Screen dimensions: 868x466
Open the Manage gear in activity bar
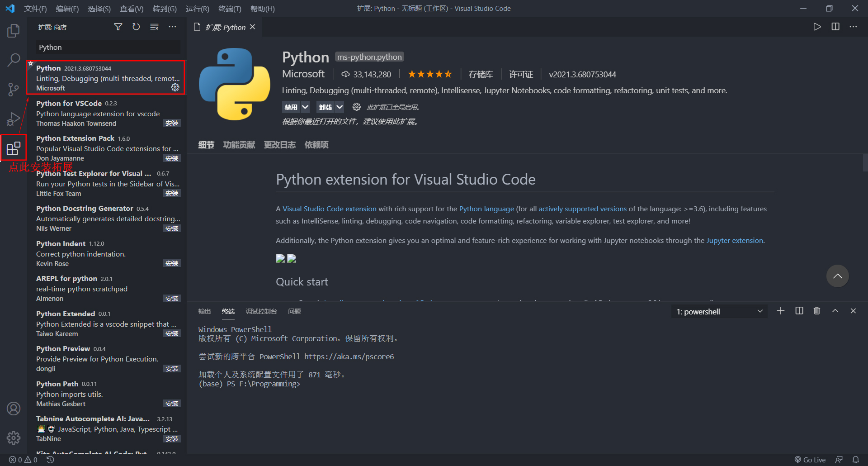tap(14, 437)
